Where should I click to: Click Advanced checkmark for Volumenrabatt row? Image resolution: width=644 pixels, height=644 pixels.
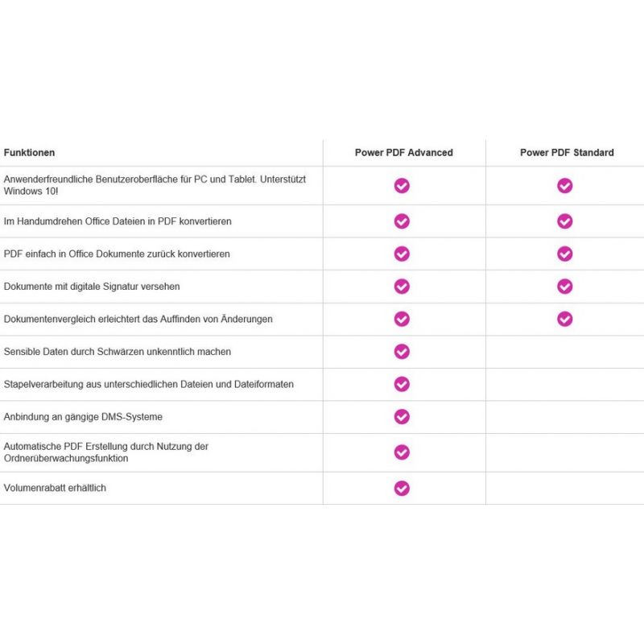tap(402, 489)
